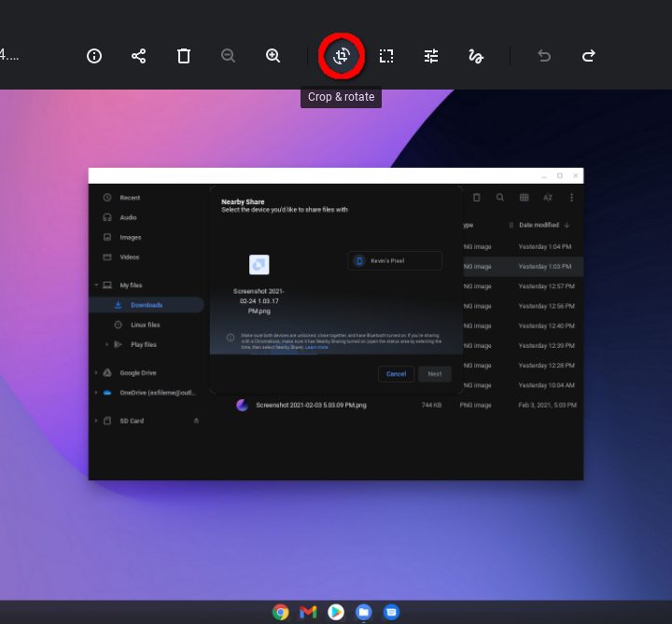
Task: Zoom in on the image
Action: click(273, 56)
